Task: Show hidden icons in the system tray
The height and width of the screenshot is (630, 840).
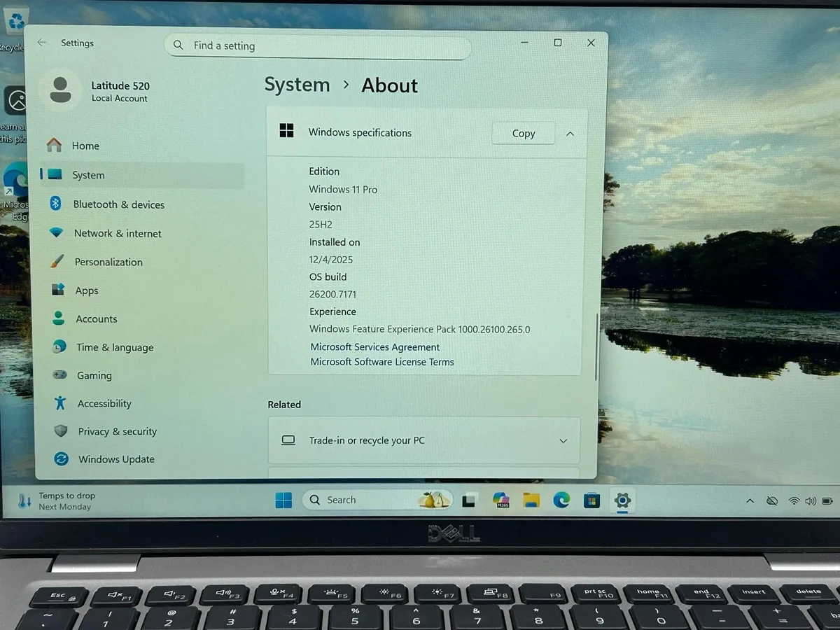Action: (750, 500)
